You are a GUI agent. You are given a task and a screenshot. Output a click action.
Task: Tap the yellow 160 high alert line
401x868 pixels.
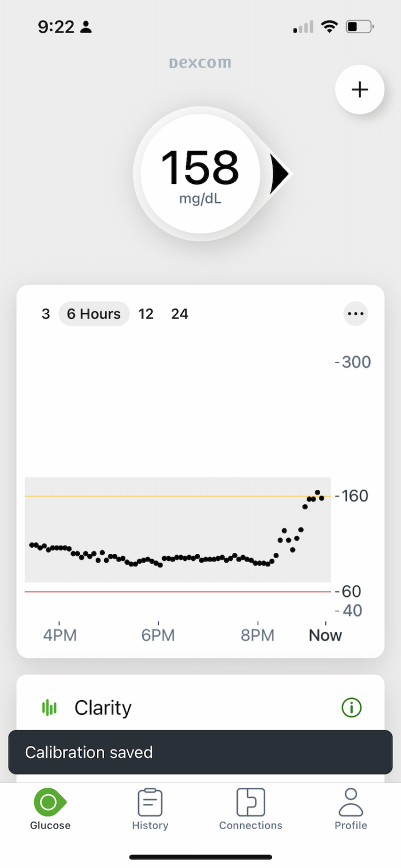pos(178,496)
